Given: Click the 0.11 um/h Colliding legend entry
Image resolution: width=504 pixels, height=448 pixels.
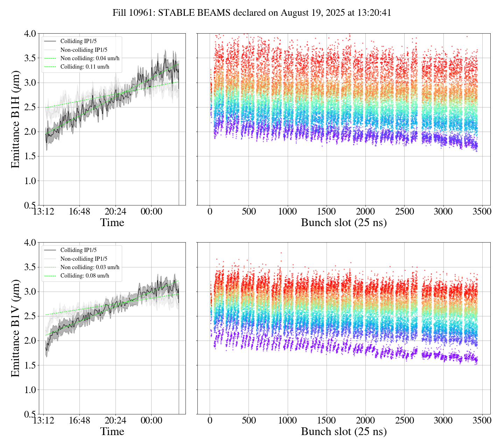Looking at the screenshot, I should tap(85, 67).
